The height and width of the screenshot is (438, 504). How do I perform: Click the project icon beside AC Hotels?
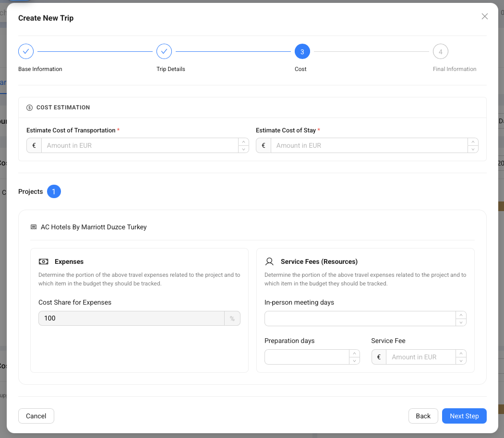[x=34, y=227]
